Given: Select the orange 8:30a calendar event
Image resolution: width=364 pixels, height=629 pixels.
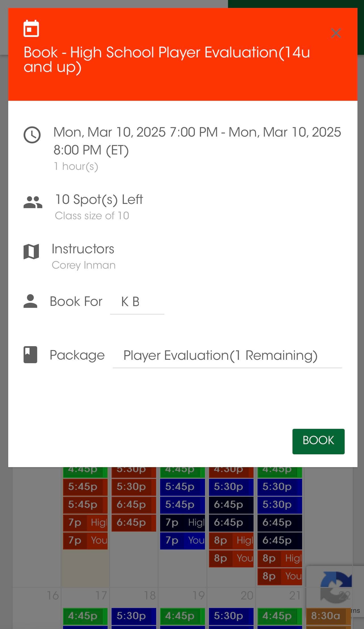Looking at the screenshot, I should click(329, 615).
